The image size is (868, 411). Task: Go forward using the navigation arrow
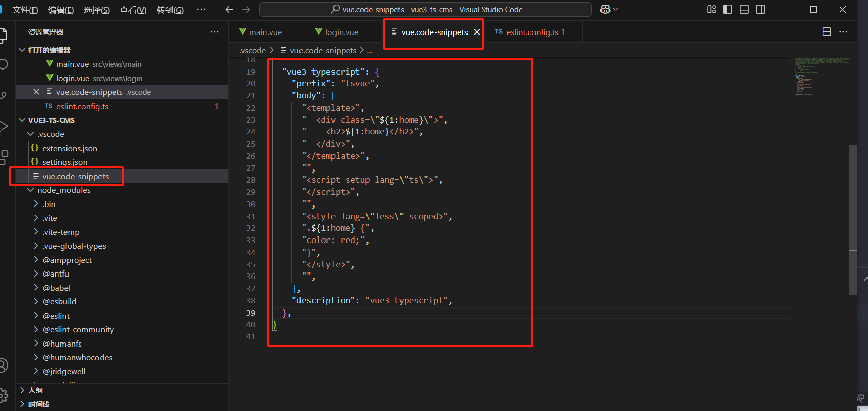(246, 9)
